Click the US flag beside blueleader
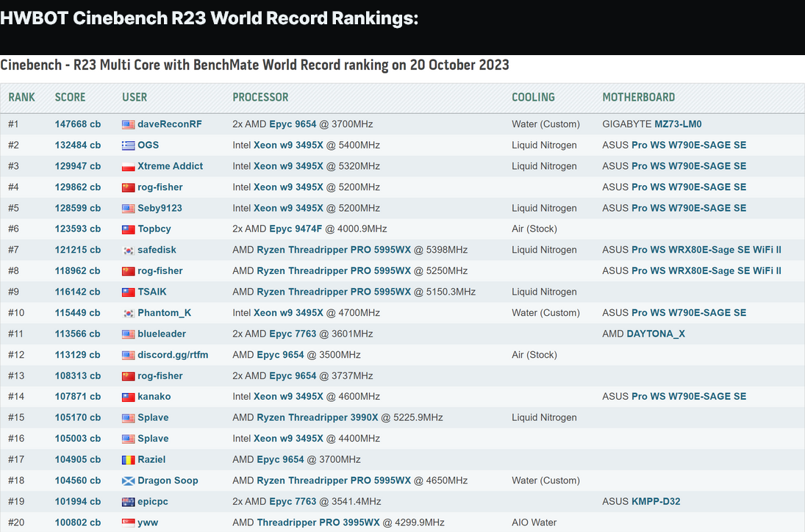Viewport: 805px width, 532px height. [x=129, y=334]
